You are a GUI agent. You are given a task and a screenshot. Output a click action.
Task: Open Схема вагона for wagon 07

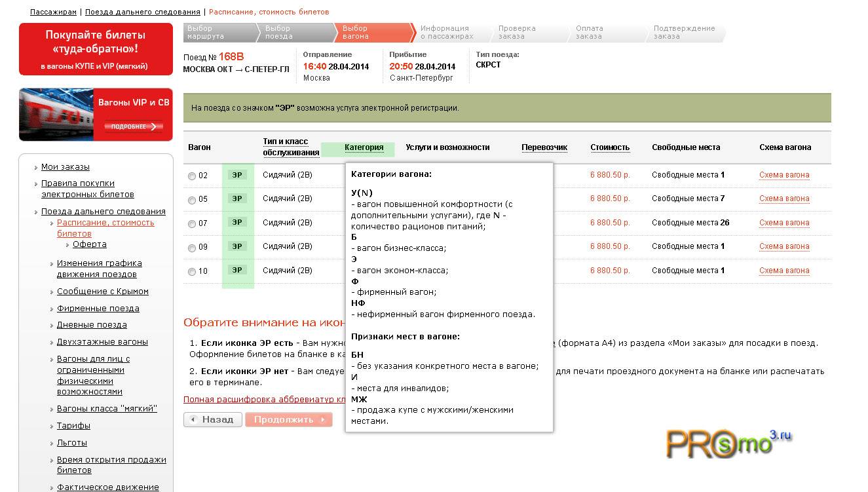784,223
